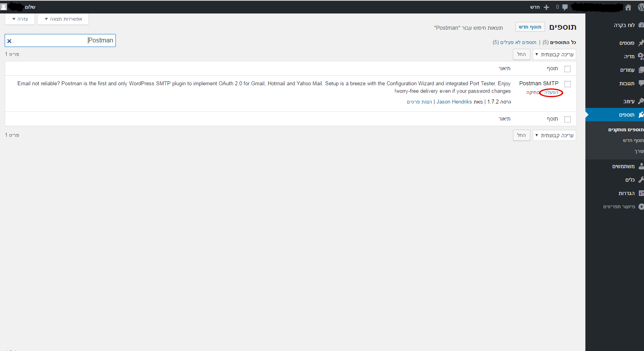Toggle the select-all checkbox in table header
The image size is (644, 351).
(x=568, y=69)
